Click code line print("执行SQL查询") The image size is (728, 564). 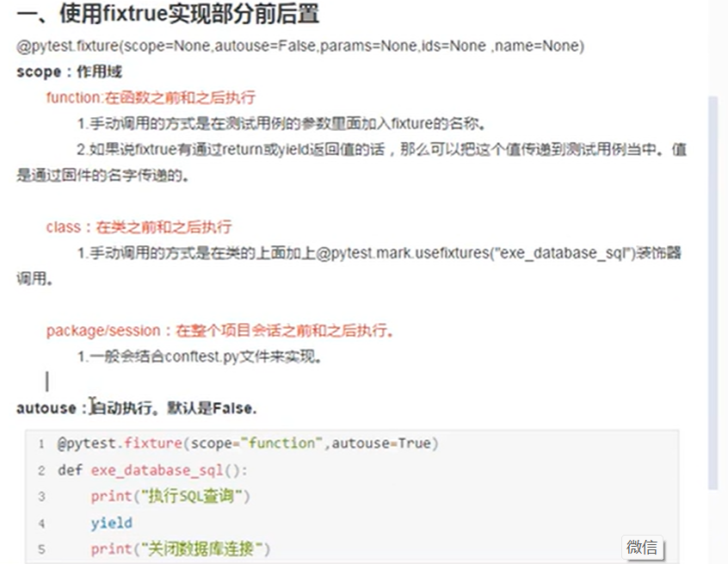point(170,497)
